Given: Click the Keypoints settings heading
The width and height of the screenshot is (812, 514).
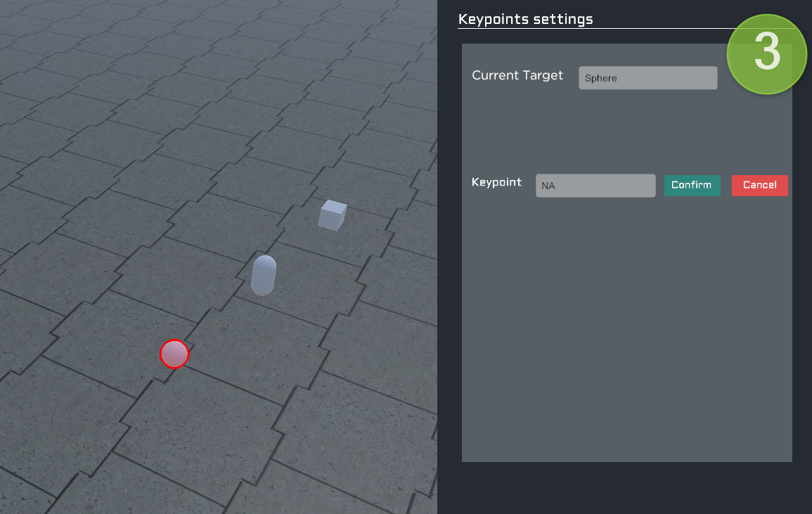Looking at the screenshot, I should click(x=526, y=19).
